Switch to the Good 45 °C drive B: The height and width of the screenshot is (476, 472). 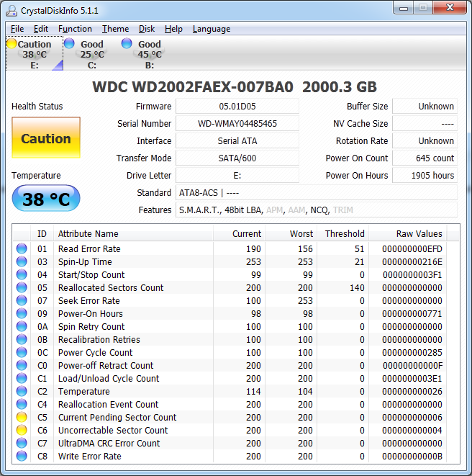click(x=149, y=54)
